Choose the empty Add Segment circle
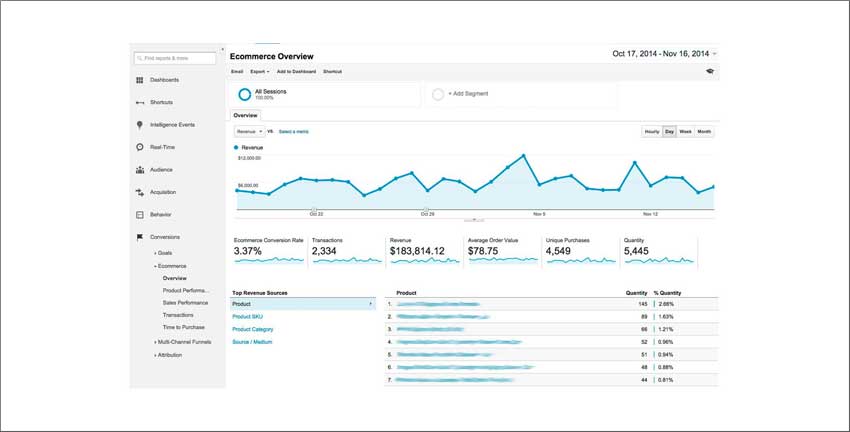Screen dimensions: 850x432 coord(438,95)
